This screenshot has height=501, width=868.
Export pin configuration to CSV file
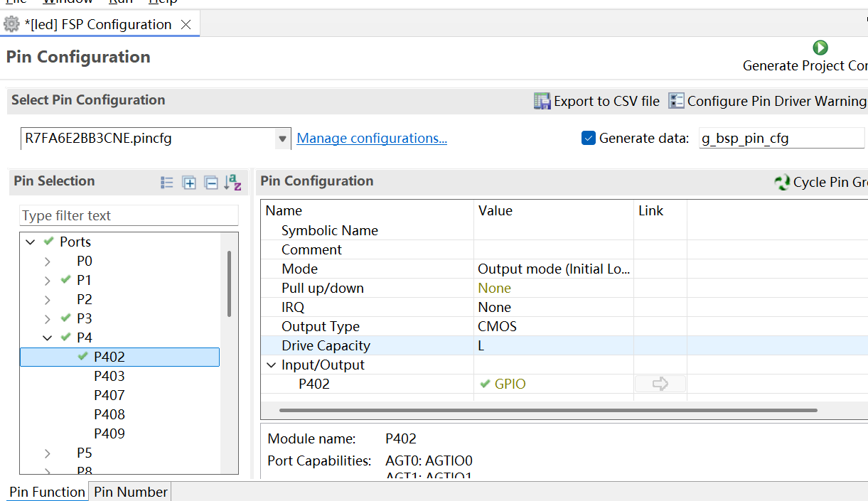tap(596, 102)
